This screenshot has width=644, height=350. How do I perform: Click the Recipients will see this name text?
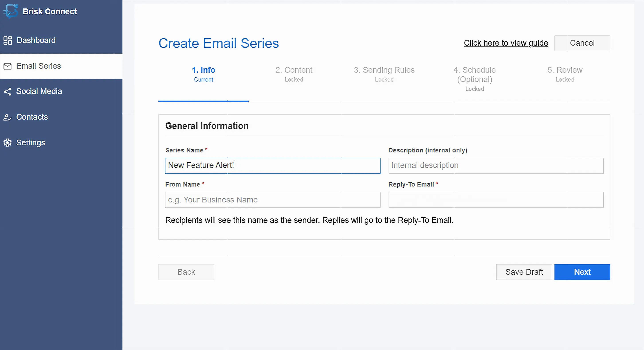pyautogui.click(x=309, y=220)
